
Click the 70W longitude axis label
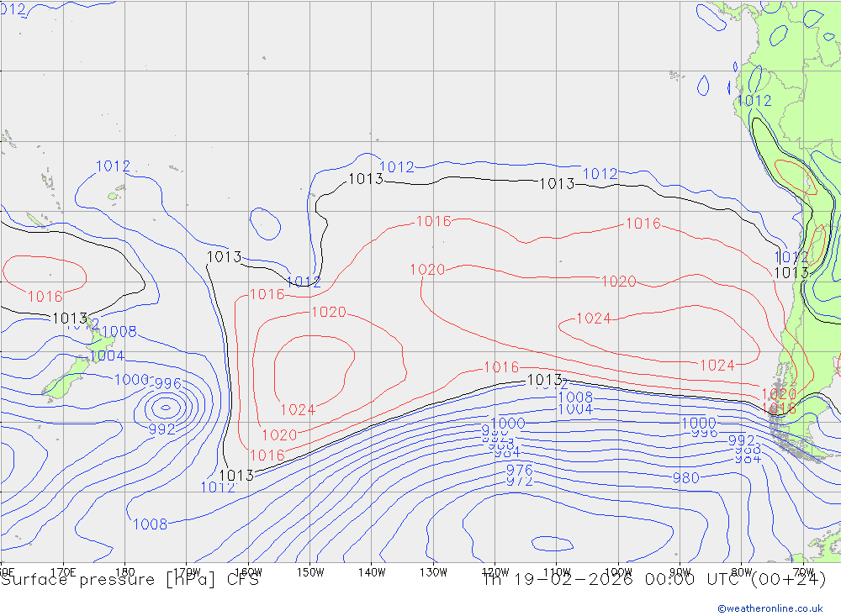(803, 572)
